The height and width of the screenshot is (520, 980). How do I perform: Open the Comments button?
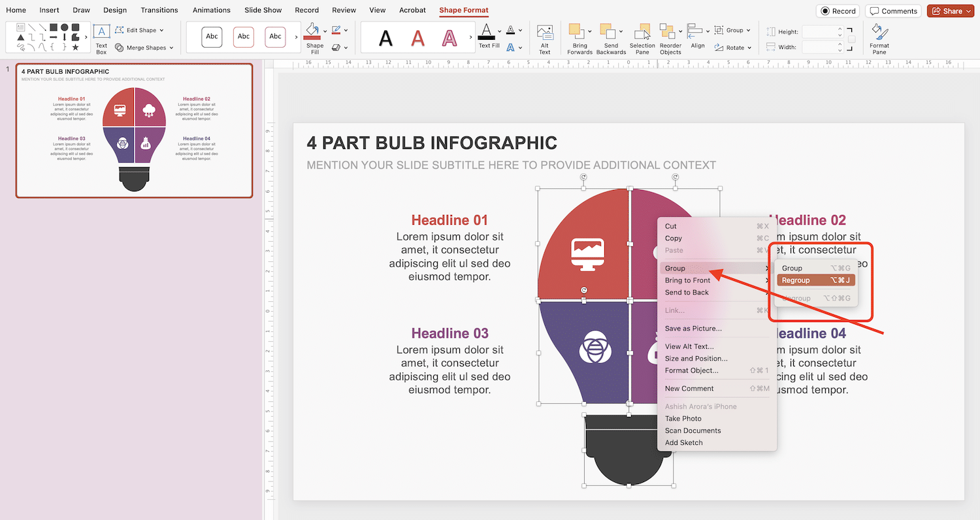893,11
